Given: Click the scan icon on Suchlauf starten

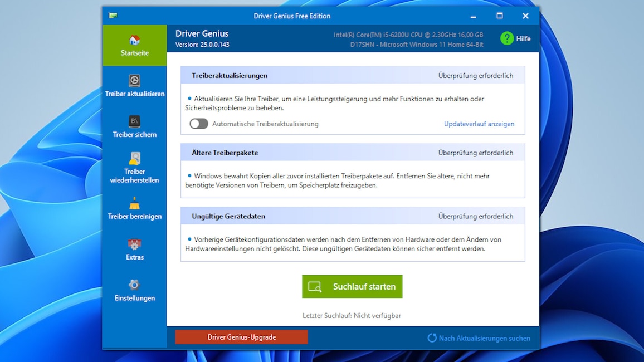Looking at the screenshot, I should (x=315, y=287).
